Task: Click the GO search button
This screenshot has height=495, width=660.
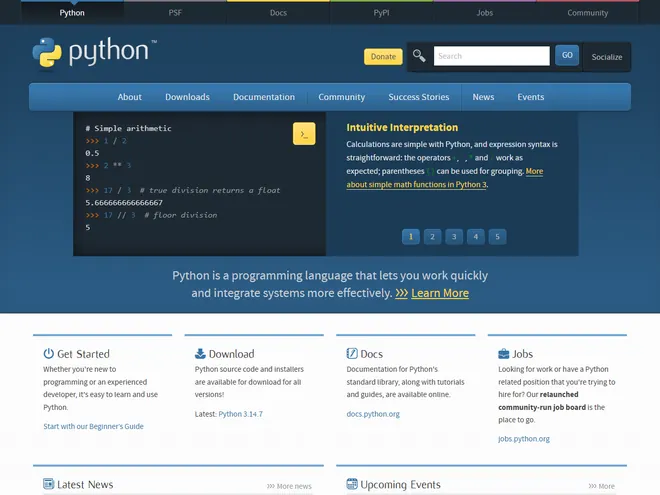Action: point(567,55)
